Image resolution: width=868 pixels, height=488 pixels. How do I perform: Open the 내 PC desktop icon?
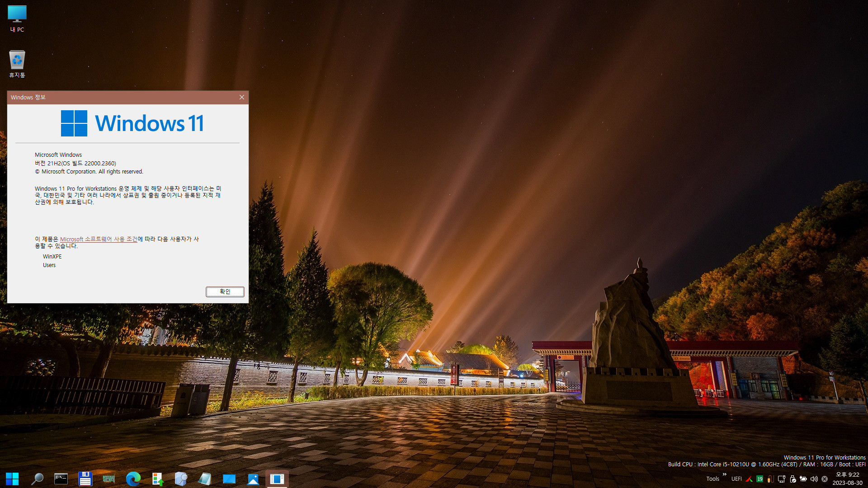pos(17,19)
